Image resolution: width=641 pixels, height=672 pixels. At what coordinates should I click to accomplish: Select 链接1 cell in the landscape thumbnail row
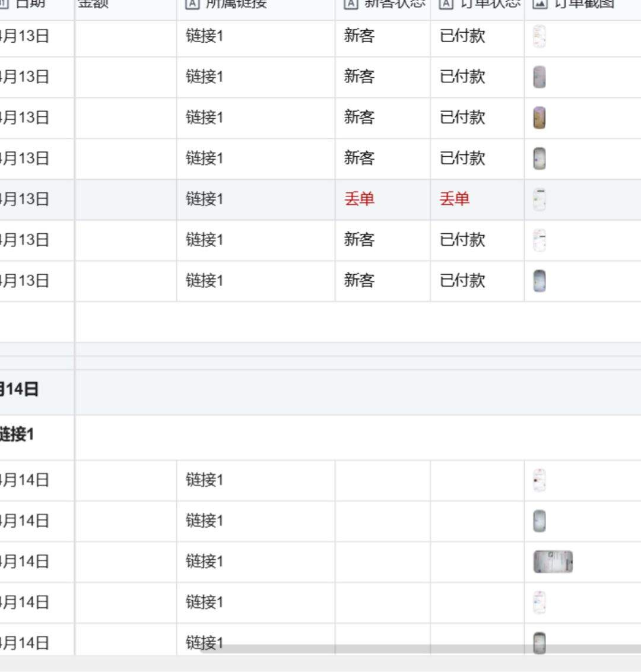[205, 562]
